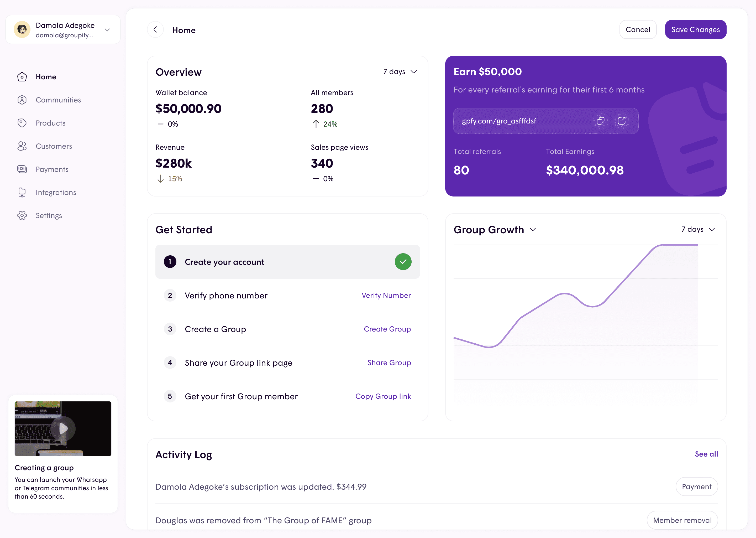This screenshot has height=538, width=756.
Task: Click step number 5 badge
Action: 170,397
